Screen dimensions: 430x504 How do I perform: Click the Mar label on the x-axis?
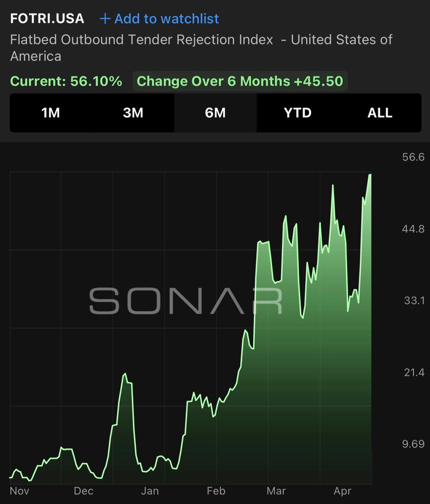tap(276, 491)
